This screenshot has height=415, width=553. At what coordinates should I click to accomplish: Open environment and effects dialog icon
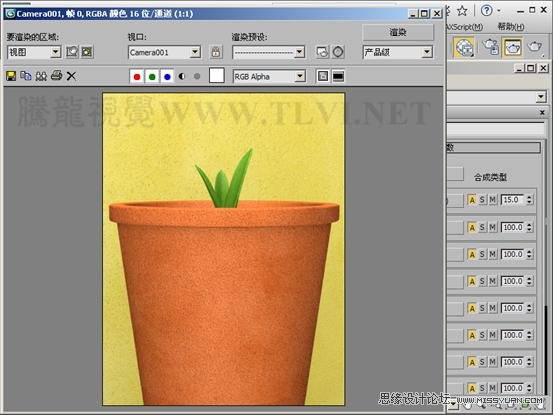click(338, 52)
